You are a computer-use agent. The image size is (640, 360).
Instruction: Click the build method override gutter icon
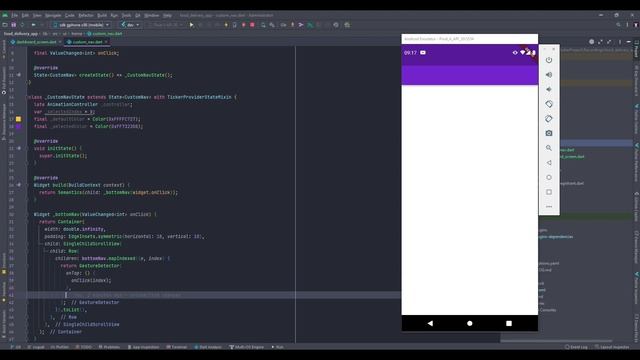(x=19, y=185)
